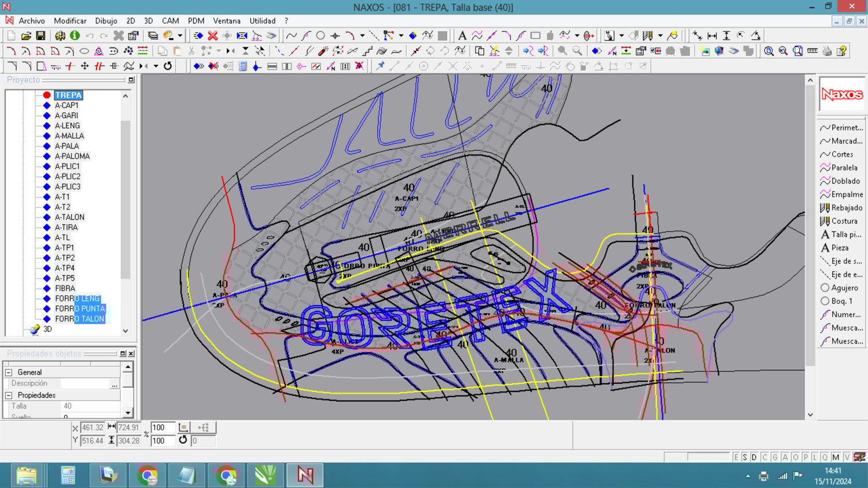Image resolution: width=868 pixels, height=488 pixels.
Task: Open the Dibujo menu
Action: (x=106, y=21)
